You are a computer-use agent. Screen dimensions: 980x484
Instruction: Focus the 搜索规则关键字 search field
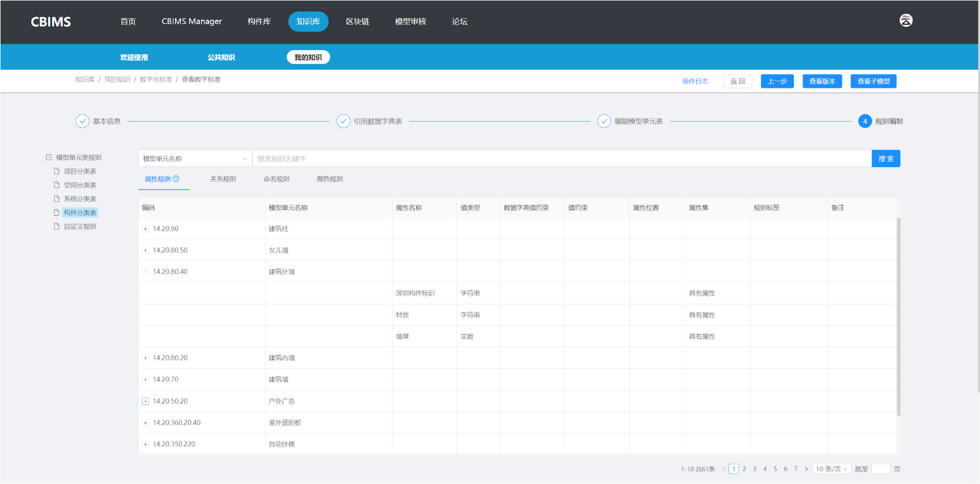[x=562, y=158]
